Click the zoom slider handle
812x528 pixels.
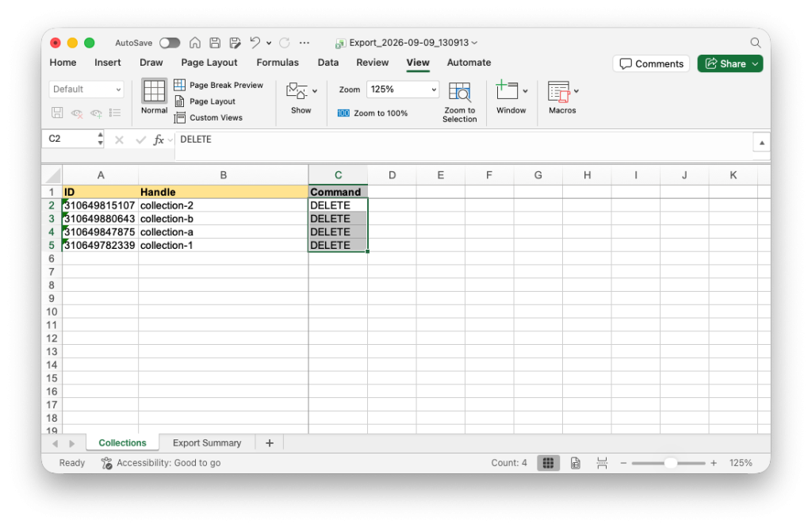pos(670,463)
